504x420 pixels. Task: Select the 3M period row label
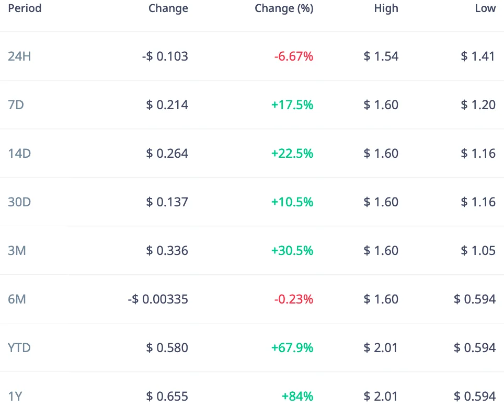(17, 251)
